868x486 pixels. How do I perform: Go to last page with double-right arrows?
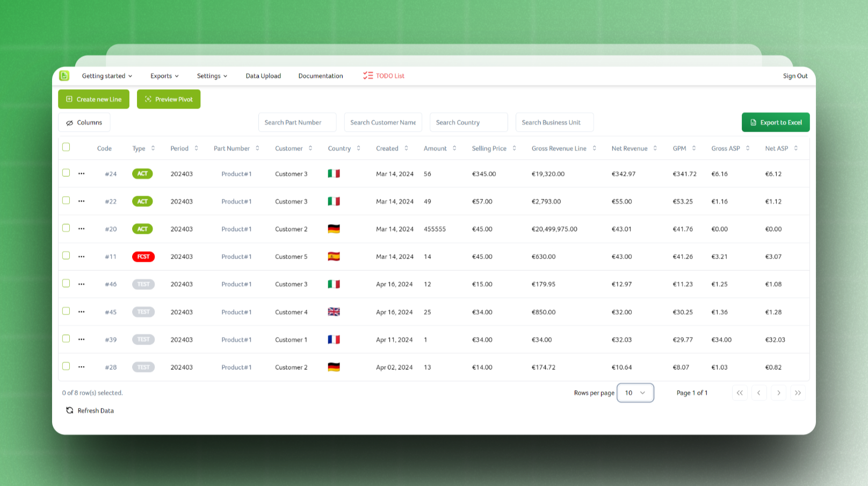[798, 393]
